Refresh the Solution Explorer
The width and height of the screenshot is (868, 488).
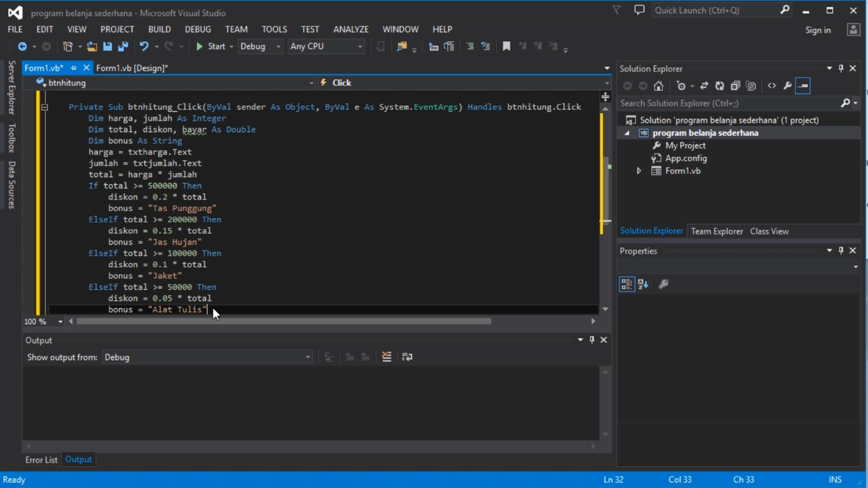click(x=719, y=86)
